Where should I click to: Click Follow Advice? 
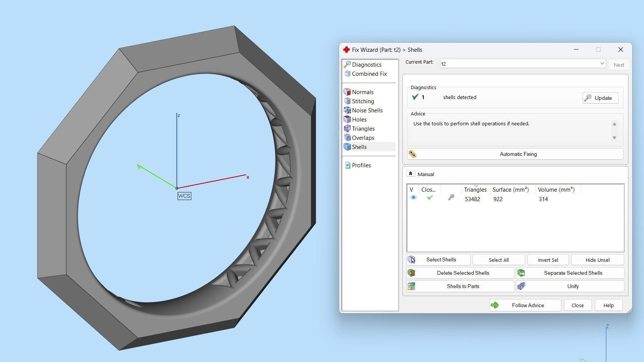525,305
